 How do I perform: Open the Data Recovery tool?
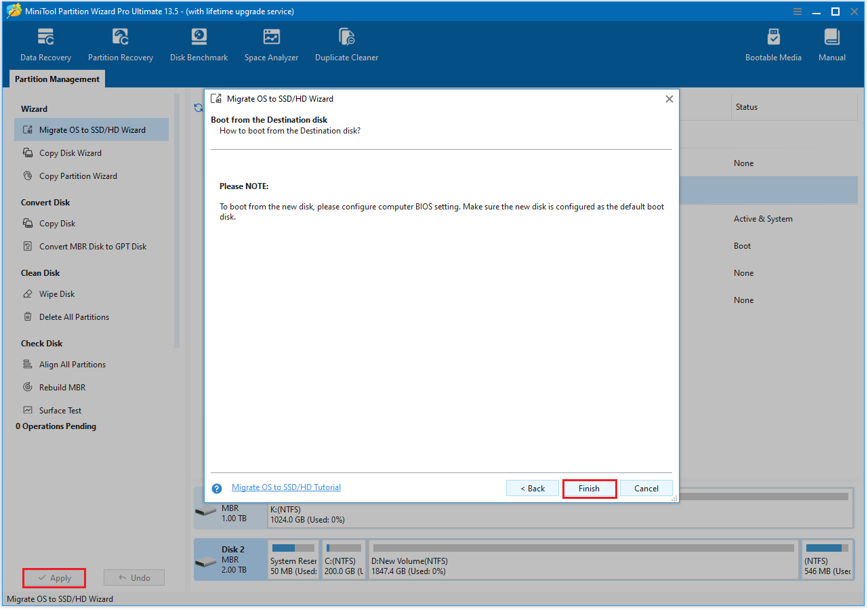coord(45,44)
